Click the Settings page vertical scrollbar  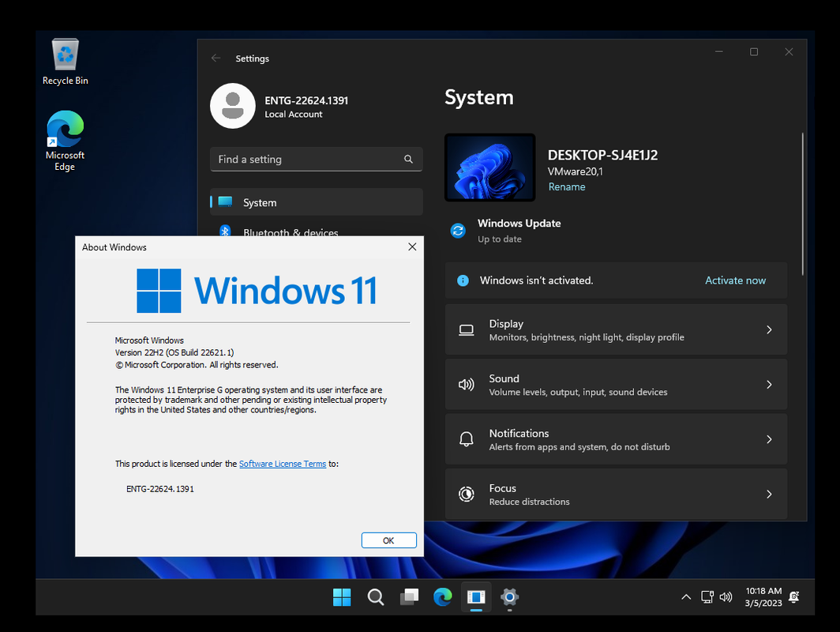[x=802, y=204]
